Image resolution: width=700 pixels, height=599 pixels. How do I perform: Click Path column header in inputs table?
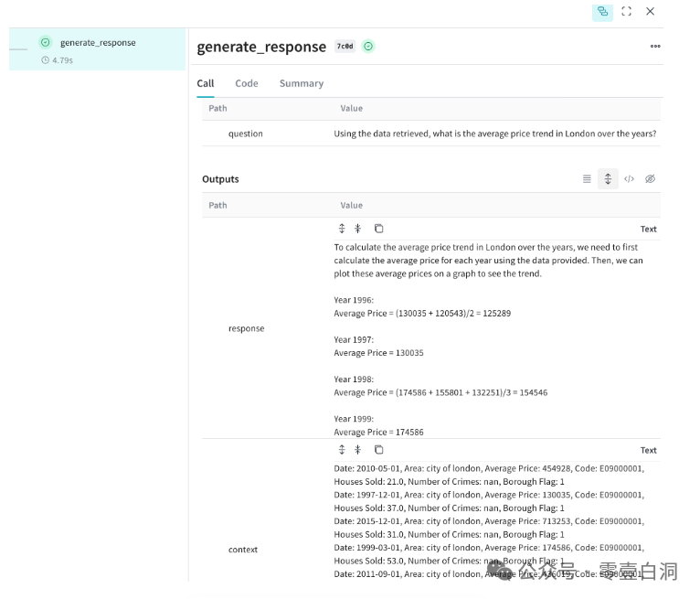pos(217,108)
